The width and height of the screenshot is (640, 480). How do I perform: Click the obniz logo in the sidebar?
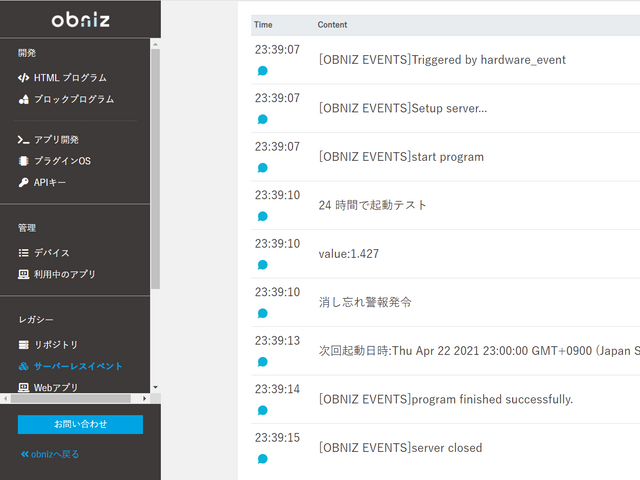coord(80,20)
